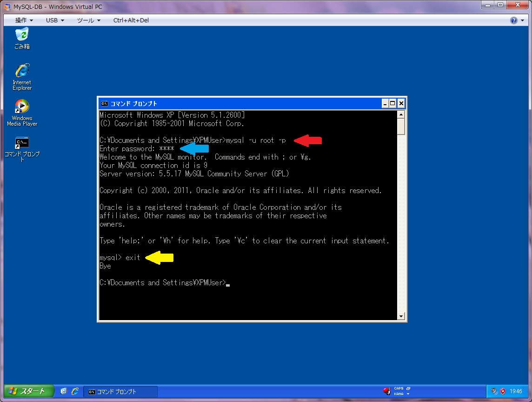Viewport: 532px width, 402px height.
Task: Restore the language bar using its restore icon
Action: tap(408, 389)
